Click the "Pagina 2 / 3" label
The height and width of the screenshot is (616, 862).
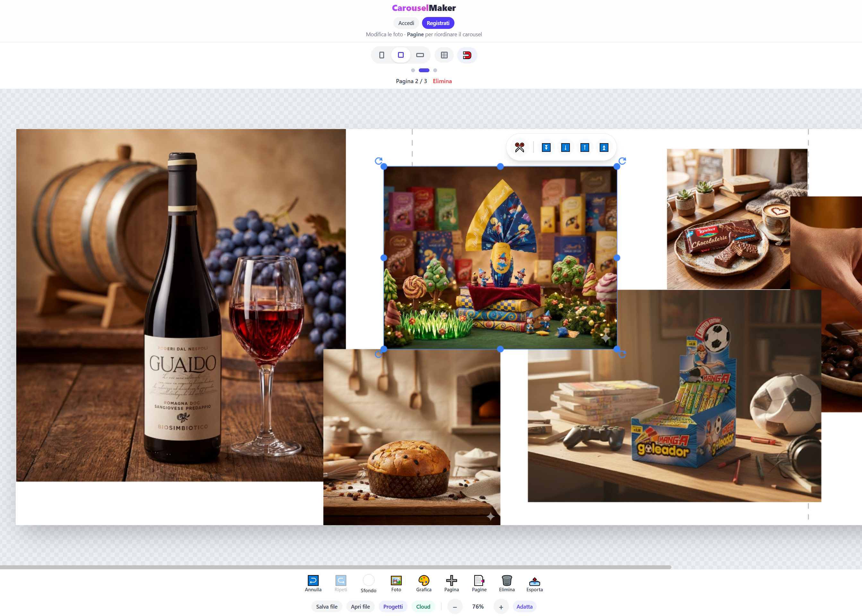click(x=411, y=81)
